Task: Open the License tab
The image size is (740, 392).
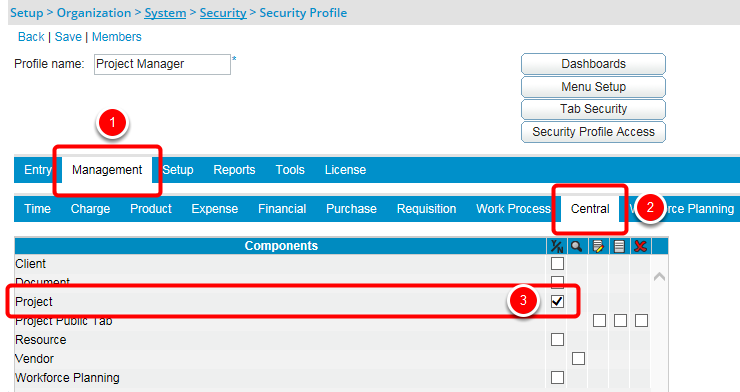Action: point(345,170)
